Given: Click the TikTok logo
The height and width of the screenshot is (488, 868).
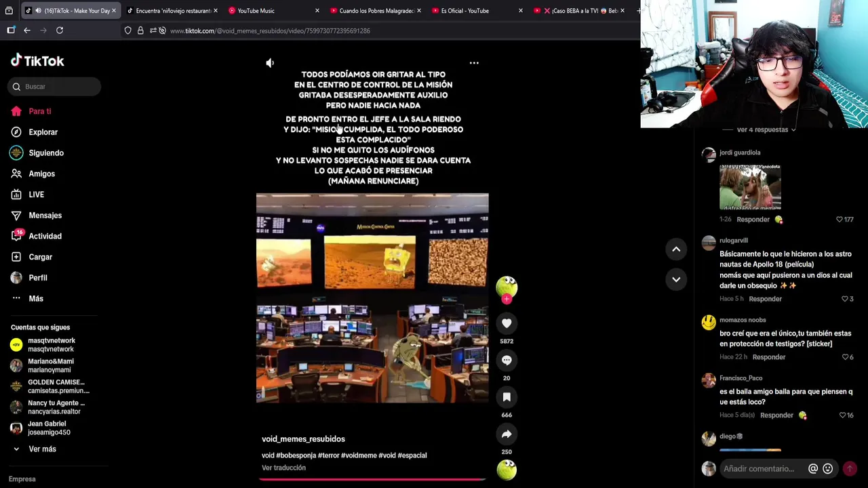Looking at the screenshot, I should tap(37, 61).
